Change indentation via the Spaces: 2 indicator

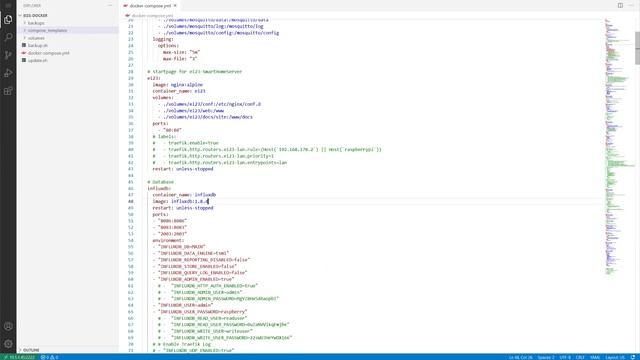coord(546,357)
